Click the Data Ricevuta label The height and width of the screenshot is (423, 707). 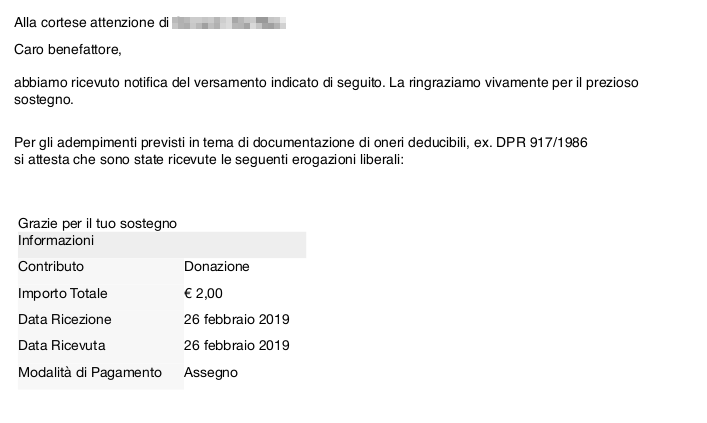coord(62,345)
